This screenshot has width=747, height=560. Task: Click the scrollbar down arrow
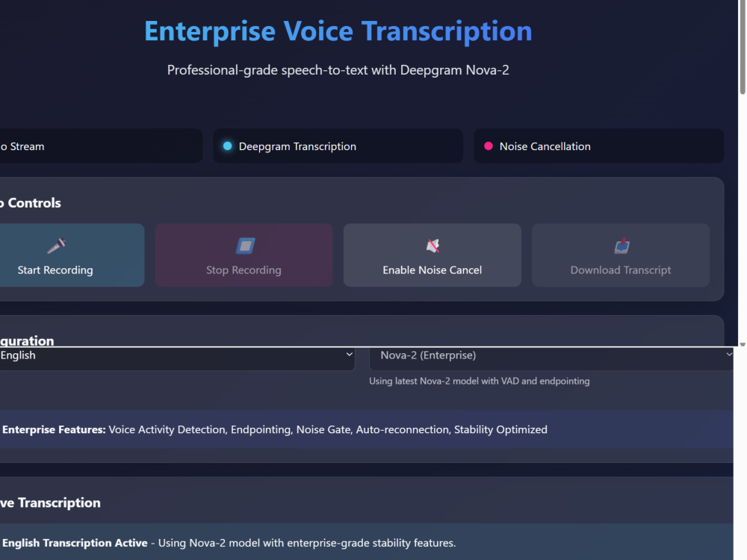743,343
